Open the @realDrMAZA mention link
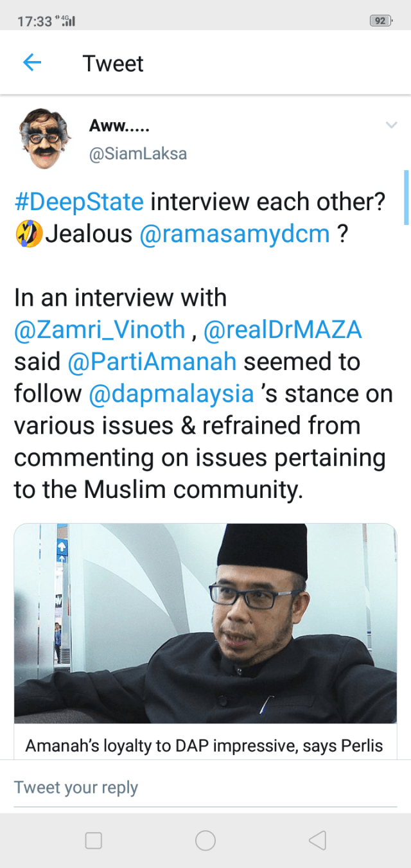 point(283,330)
